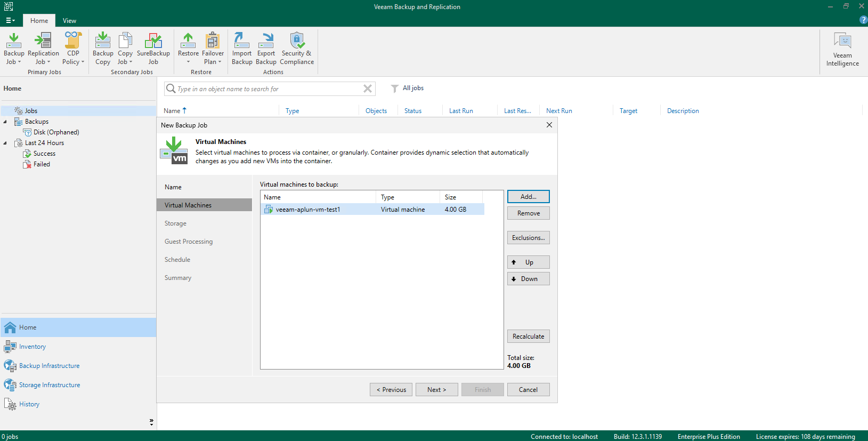Open the Copy Job ribbon button

point(125,49)
